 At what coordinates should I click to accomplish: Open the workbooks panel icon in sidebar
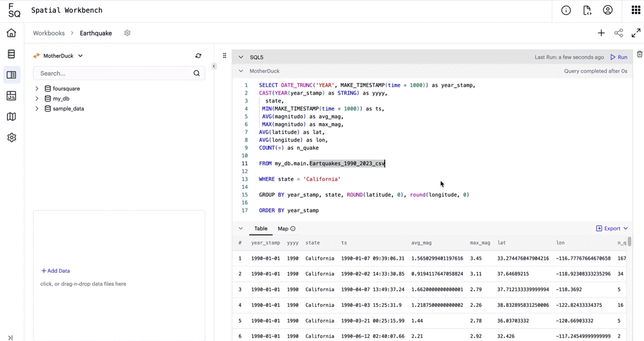(x=12, y=75)
